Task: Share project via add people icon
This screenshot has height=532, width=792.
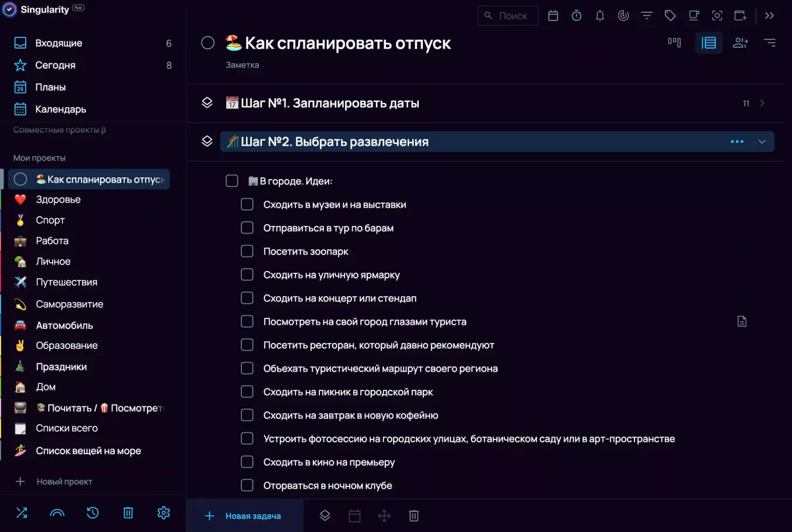Action: pos(740,43)
